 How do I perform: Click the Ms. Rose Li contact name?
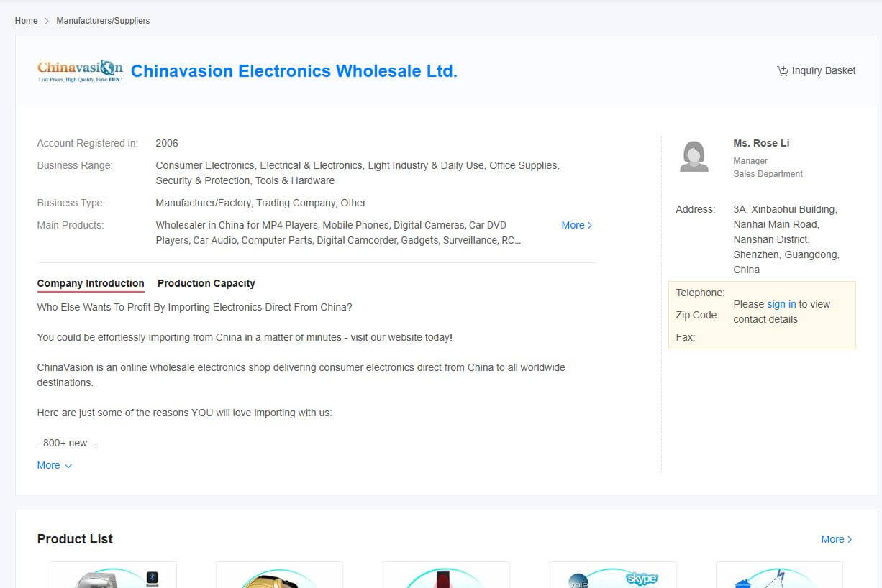pos(761,143)
